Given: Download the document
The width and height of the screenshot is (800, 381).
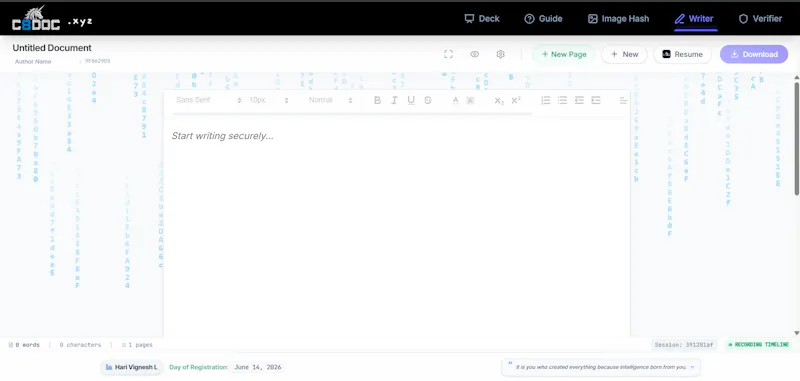Looking at the screenshot, I should click(754, 54).
